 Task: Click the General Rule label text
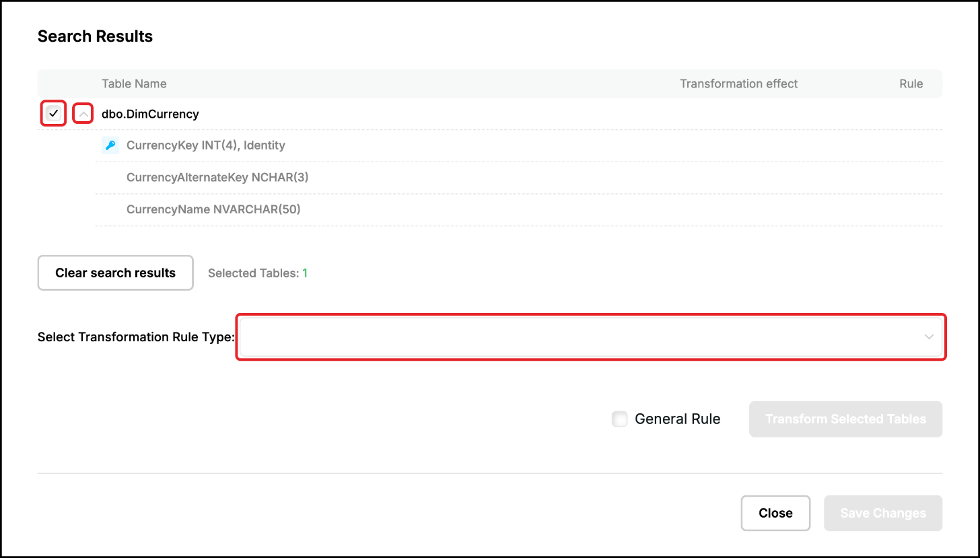click(678, 419)
